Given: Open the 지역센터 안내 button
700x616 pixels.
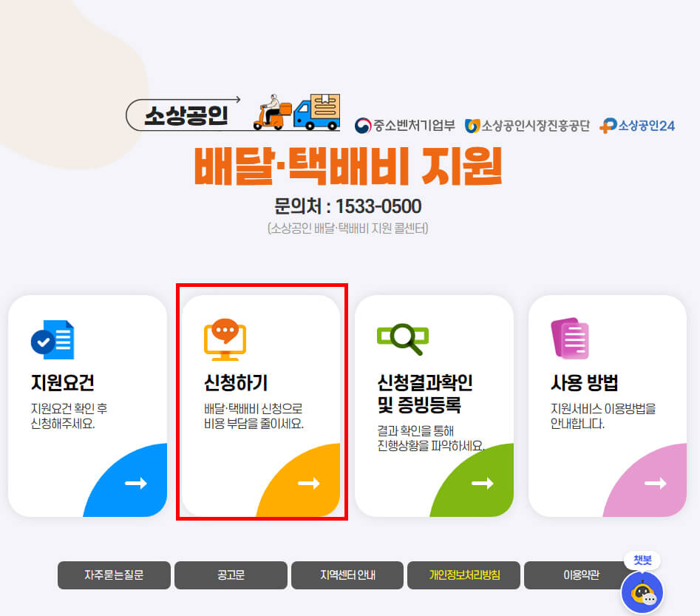Looking at the screenshot, I should tap(347, 575).
